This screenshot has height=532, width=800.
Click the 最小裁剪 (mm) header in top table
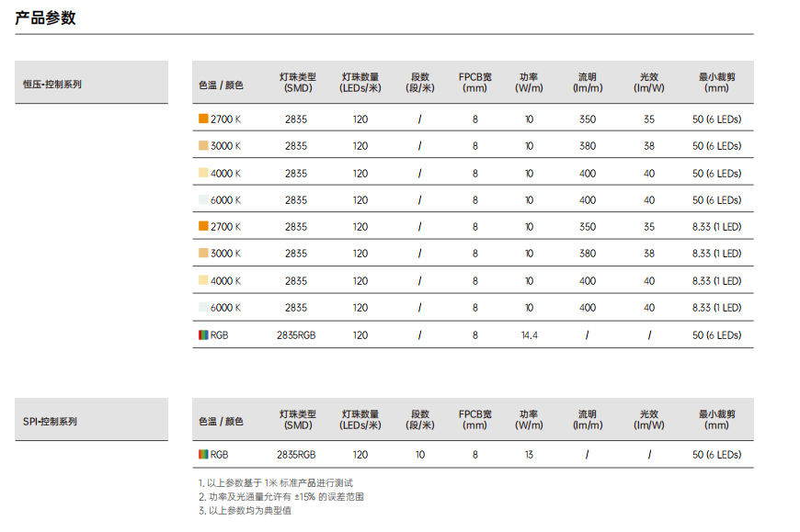[717, 83]
